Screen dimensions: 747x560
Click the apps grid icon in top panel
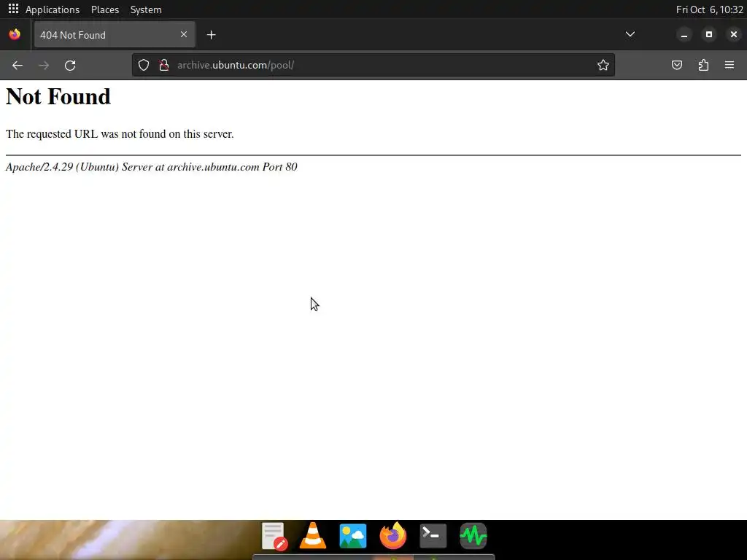click(13, 9)
